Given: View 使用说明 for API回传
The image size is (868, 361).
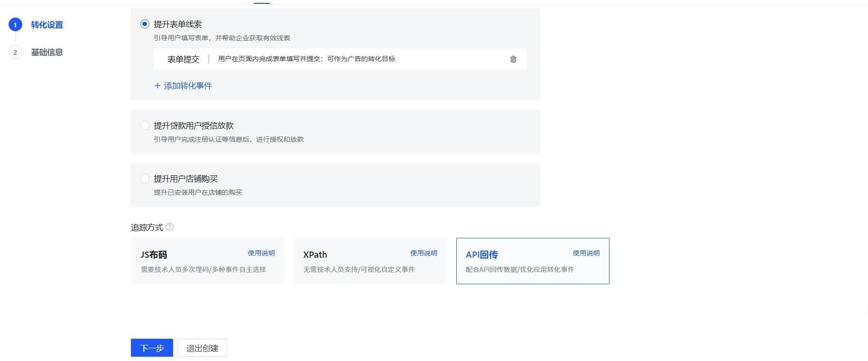Looking at the screenshot, I should pos(586,253).
